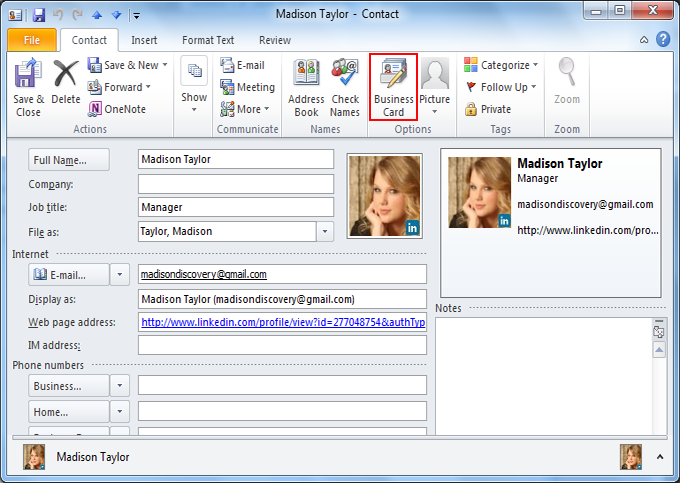The image size is (680, 483).
Task: Click the Business... phone button
Action: point(69,385)
